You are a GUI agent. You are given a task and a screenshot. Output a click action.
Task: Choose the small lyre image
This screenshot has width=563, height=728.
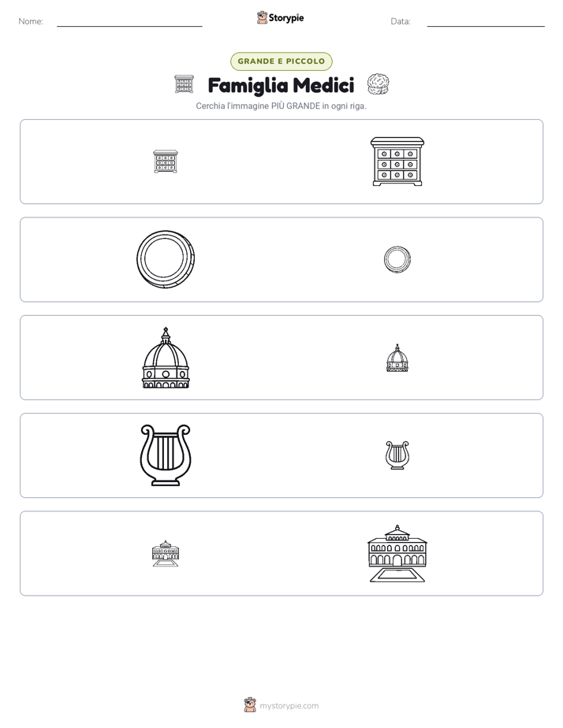(397, 455)
